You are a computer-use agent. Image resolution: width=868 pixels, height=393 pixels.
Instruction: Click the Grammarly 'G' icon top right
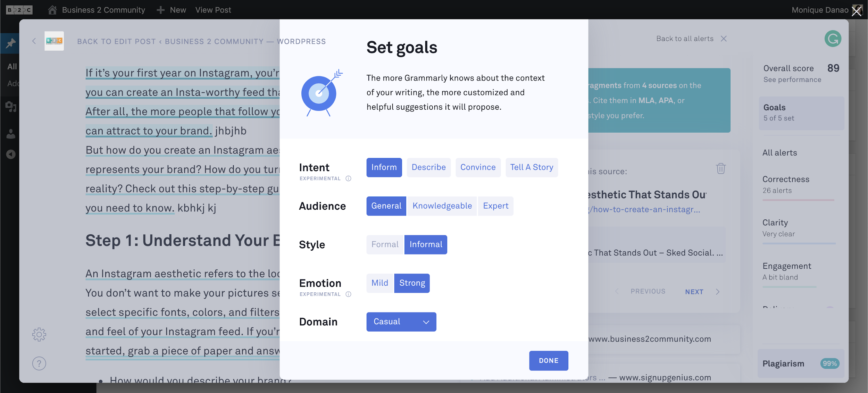[833, 39]
